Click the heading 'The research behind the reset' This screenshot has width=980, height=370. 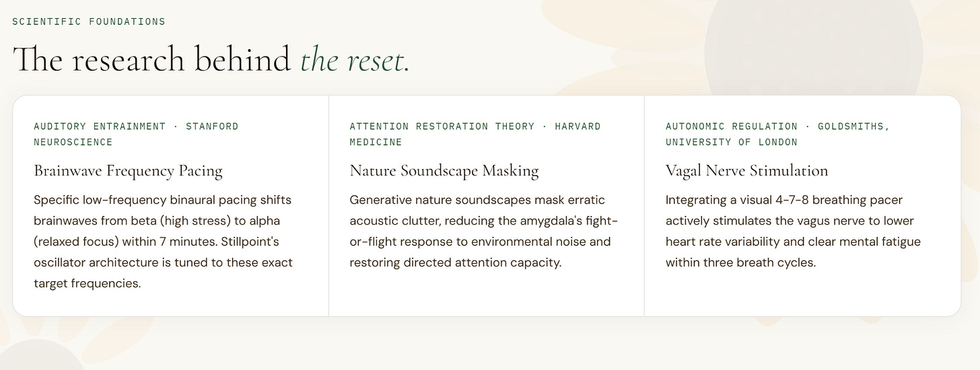tap(211, 59)
